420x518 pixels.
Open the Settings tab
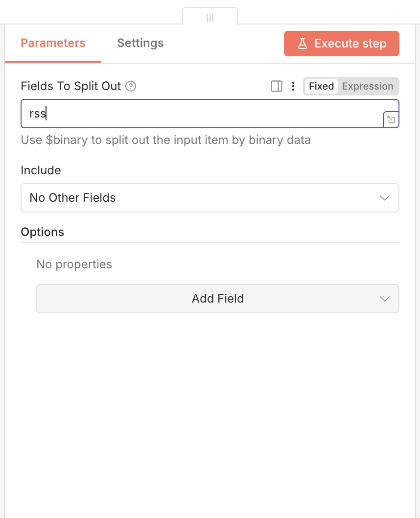140,43
